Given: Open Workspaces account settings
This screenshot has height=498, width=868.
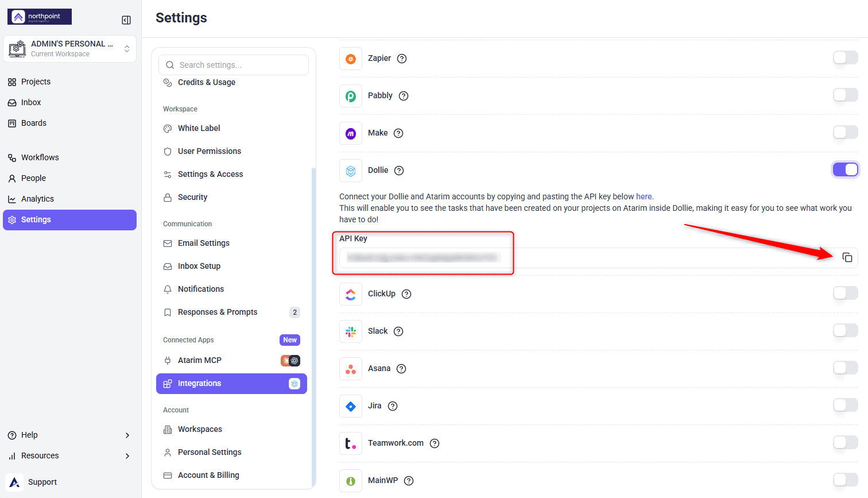Looking at the screenshot, I should pos(231,429).
